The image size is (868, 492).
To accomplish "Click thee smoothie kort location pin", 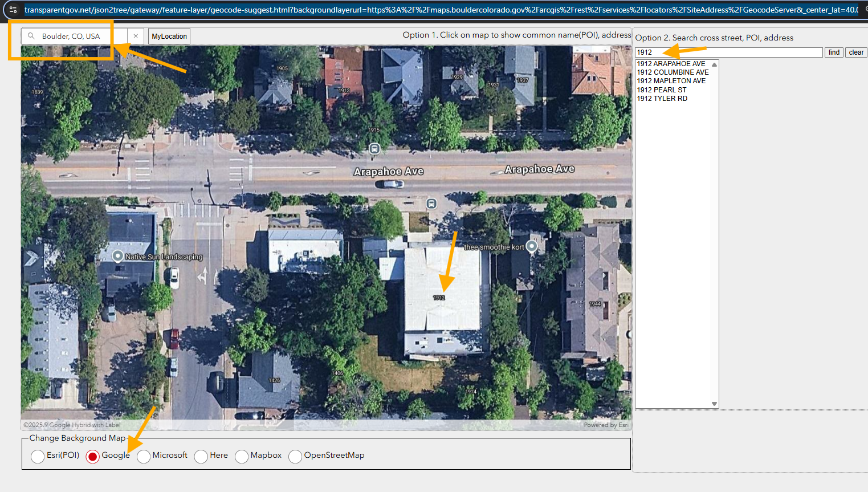I will [x=531, y=246].
